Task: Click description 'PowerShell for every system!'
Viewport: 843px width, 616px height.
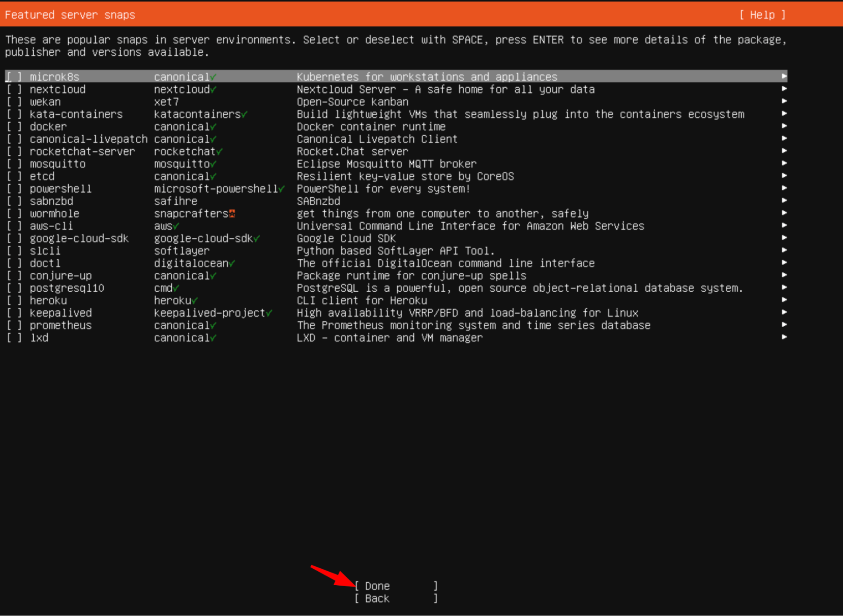Action: 383,189
